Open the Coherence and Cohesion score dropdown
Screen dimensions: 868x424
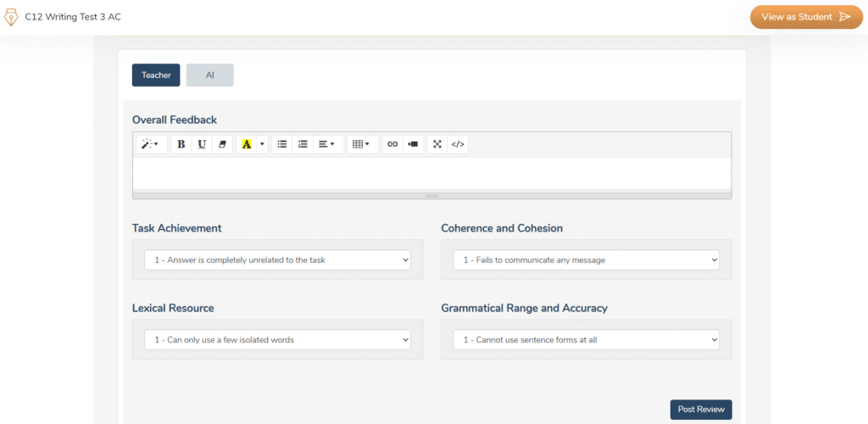click(x=587, y=259)
